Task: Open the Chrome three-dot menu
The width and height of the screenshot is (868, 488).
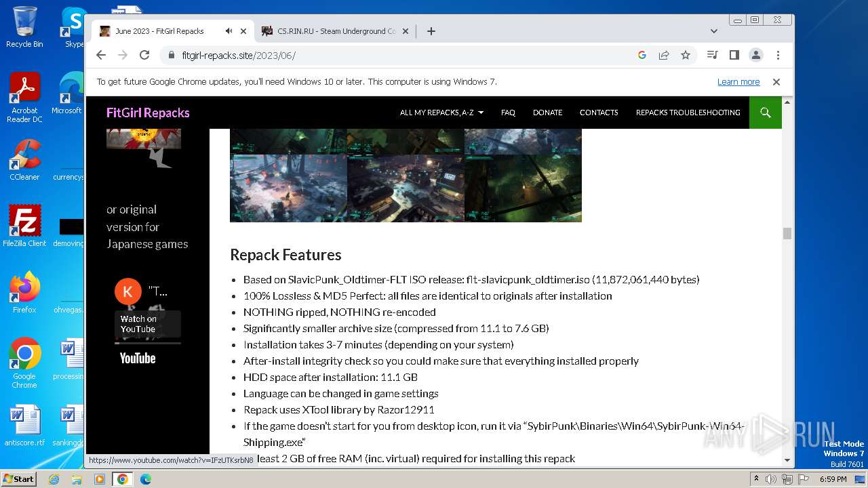Action: pos(778,55)
